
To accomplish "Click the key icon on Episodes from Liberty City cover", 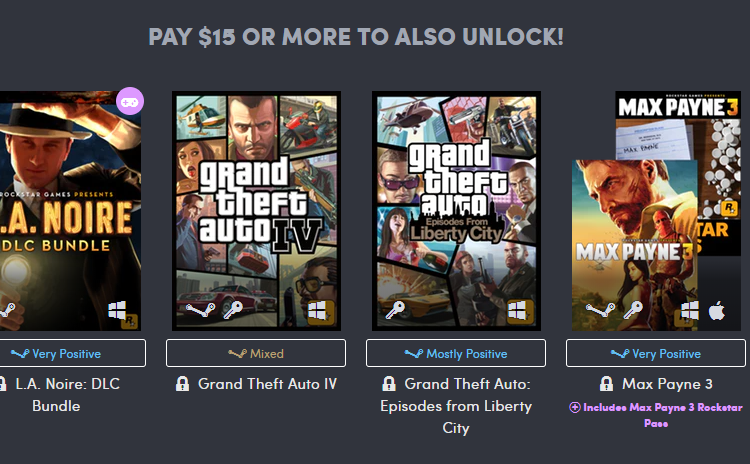I will [x=395, y=310].
